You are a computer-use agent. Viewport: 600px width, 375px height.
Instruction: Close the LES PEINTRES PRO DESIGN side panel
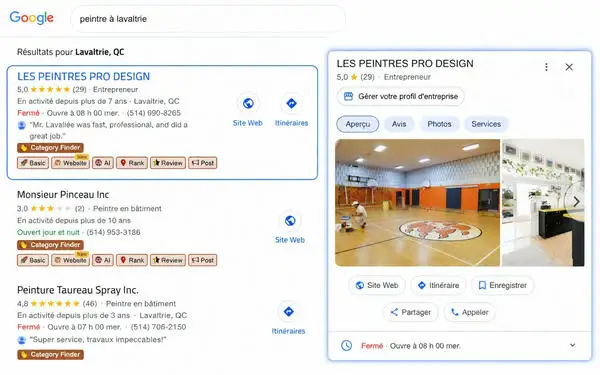pyautogui.click(x=569, y=67)
